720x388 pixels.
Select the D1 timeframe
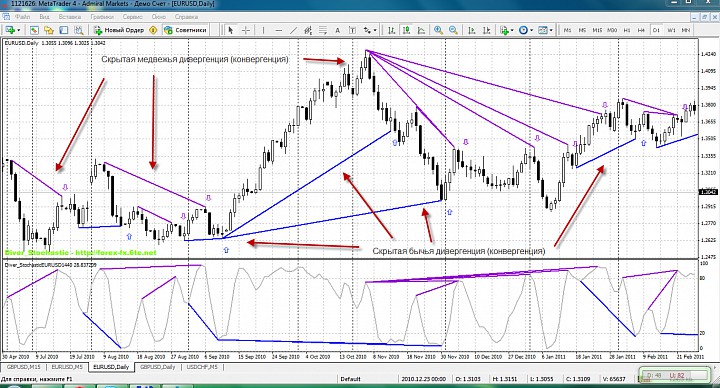click(x=656, y=30)
